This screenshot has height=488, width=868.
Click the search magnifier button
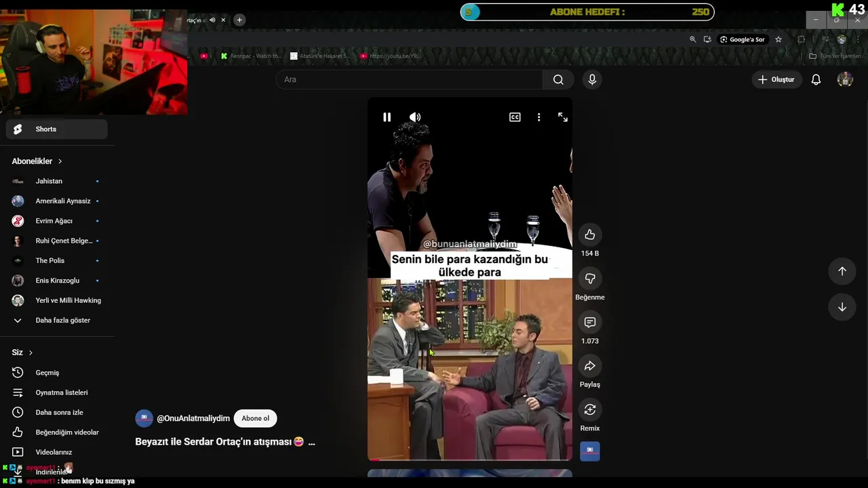pos(558,79)
